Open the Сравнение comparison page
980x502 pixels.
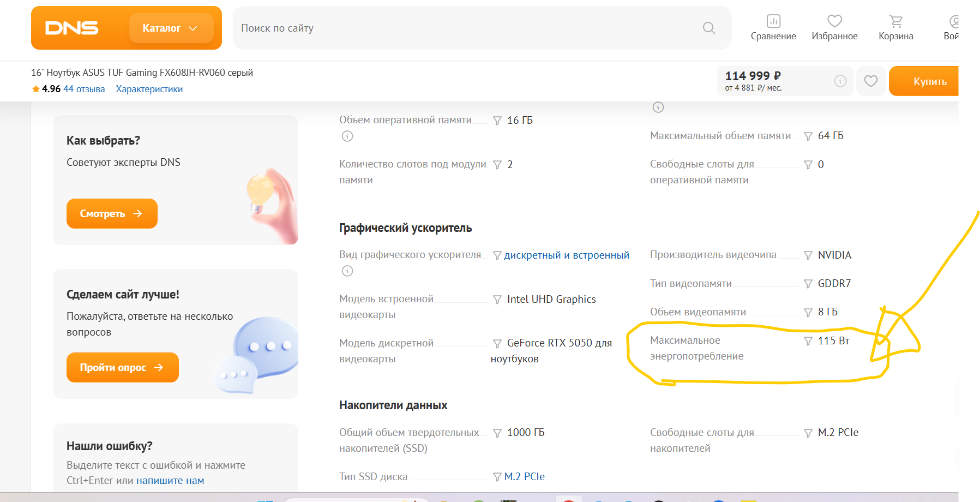tap(773, 28)
